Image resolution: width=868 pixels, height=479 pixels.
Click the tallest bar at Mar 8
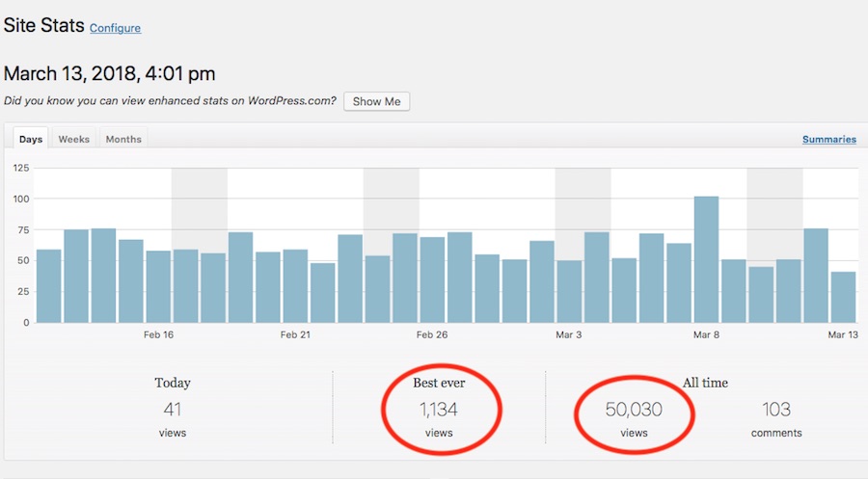(x=706, y=260)
